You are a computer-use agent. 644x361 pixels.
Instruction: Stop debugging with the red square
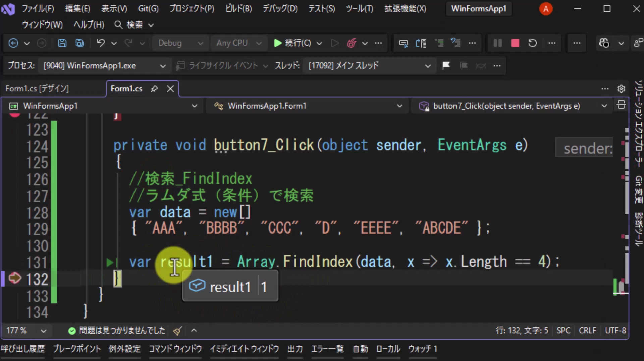(x=515, y=43)
